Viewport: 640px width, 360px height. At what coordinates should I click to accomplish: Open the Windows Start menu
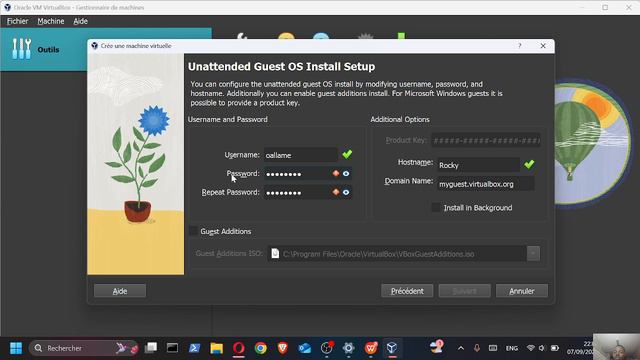pos(16,348)
